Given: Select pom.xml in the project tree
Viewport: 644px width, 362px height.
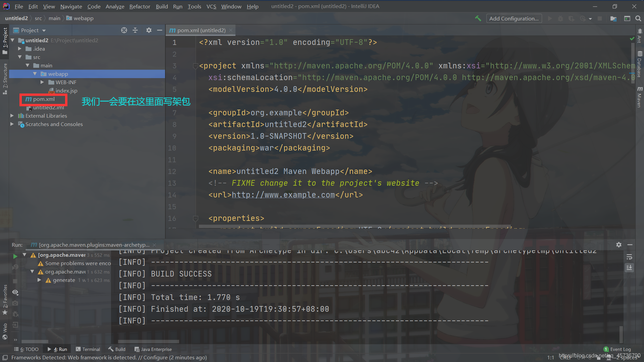Looking at the screenshot, I should (44, 99).
